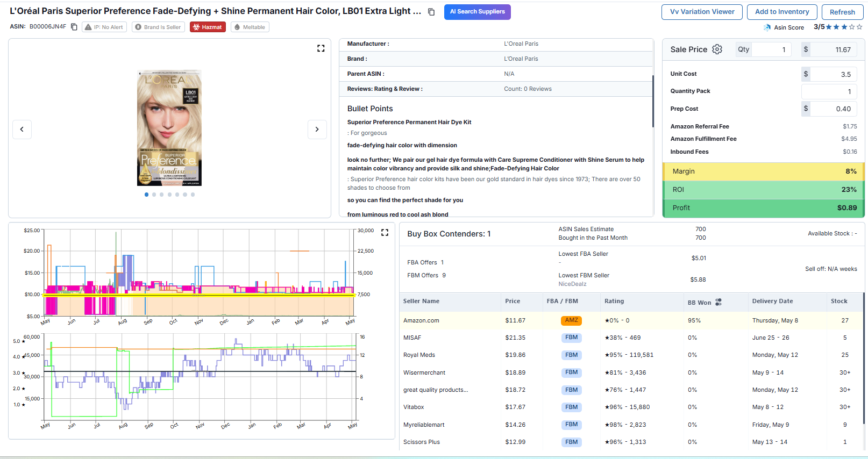Sort by Stock column header
This screenshot has width=868, height=459.
point(839,302)
